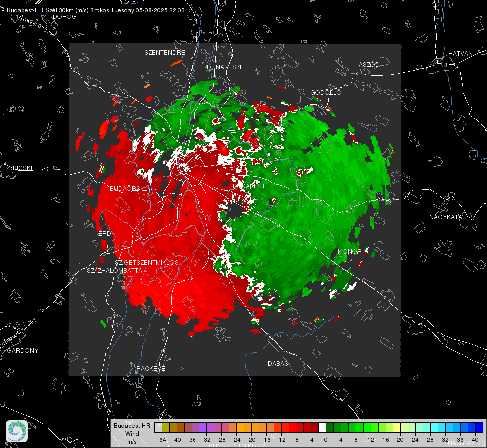Screen dimensions: 487x448
Task: Click the MONOR city label
Action: 349,251
